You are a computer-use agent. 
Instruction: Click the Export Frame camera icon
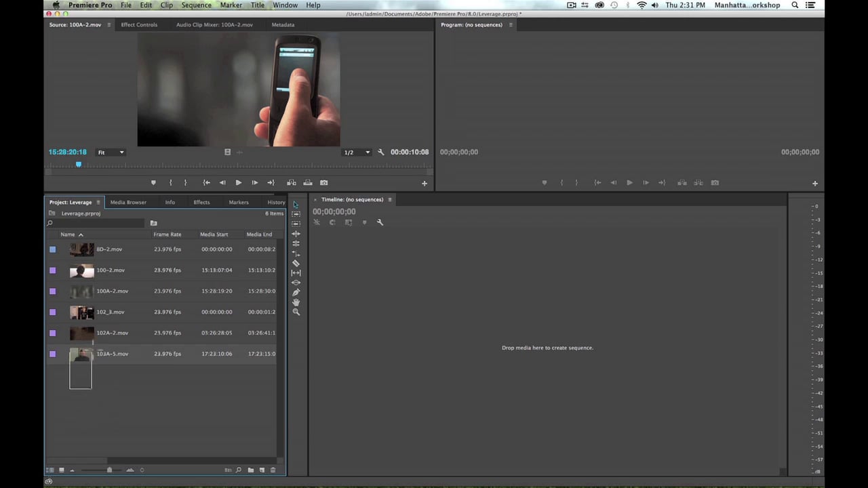323,182
